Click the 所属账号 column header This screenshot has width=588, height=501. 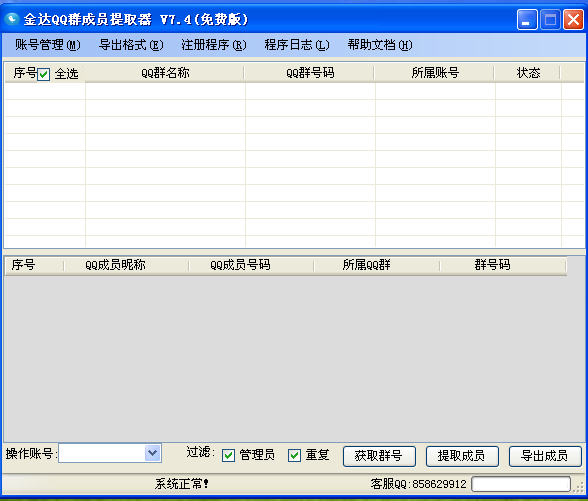435,73
